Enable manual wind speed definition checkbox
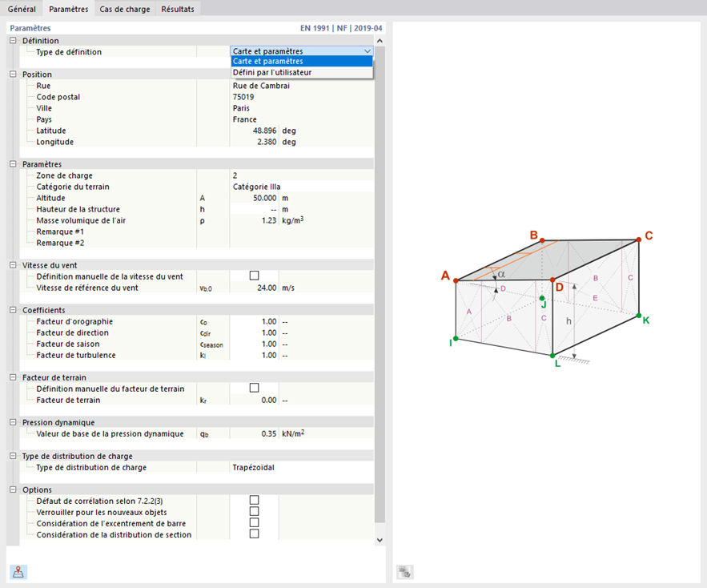 tap(255, 276)
